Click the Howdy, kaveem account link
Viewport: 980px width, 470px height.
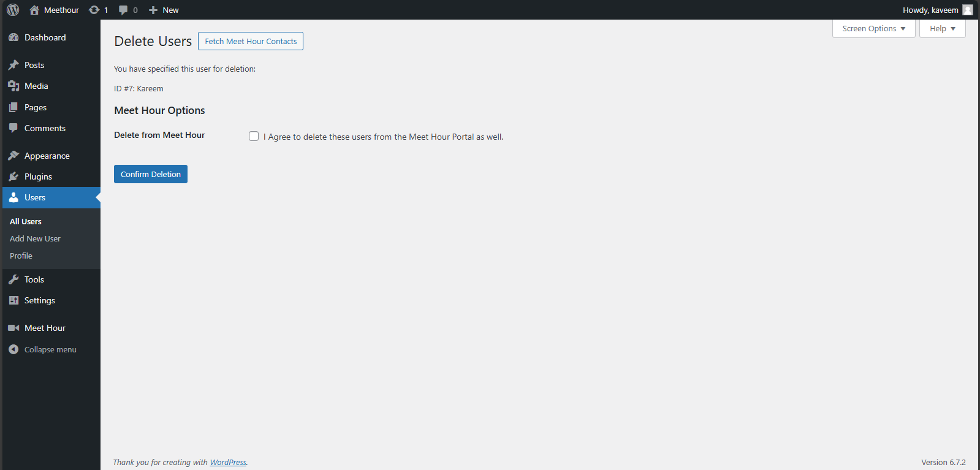pyautogui.click(x=930, y=10)
